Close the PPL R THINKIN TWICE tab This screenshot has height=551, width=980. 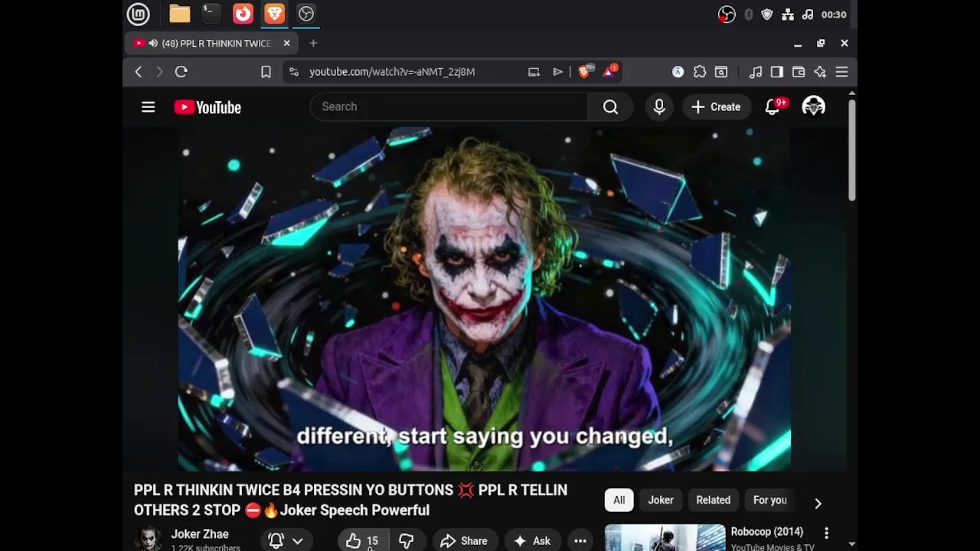(286, 44)
